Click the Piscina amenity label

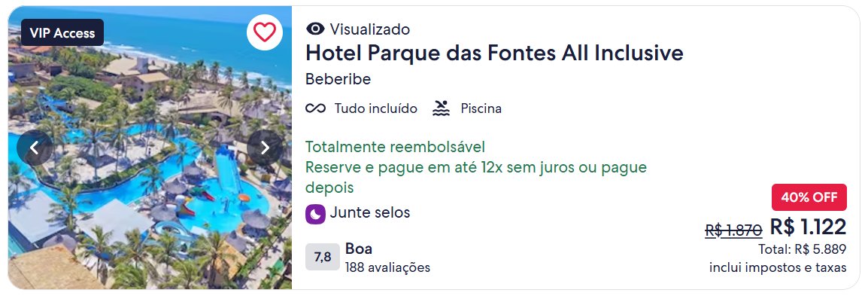(x=481, y=108)
